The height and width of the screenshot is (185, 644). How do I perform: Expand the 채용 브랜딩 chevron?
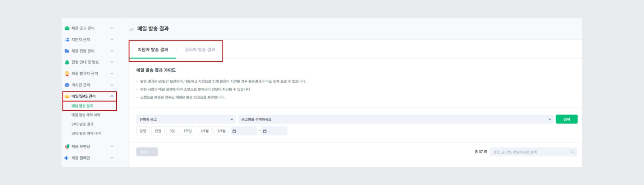point(112,146)
